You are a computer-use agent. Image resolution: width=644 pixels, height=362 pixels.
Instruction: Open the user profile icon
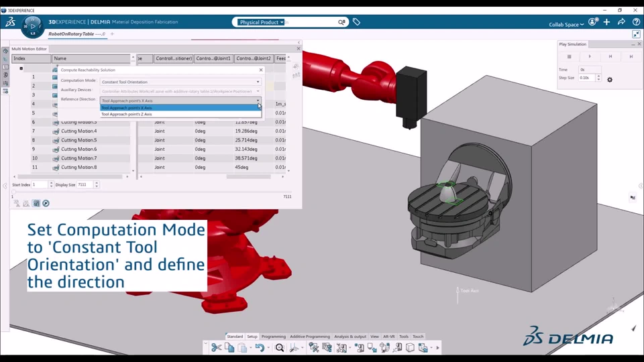click(593, 22)
